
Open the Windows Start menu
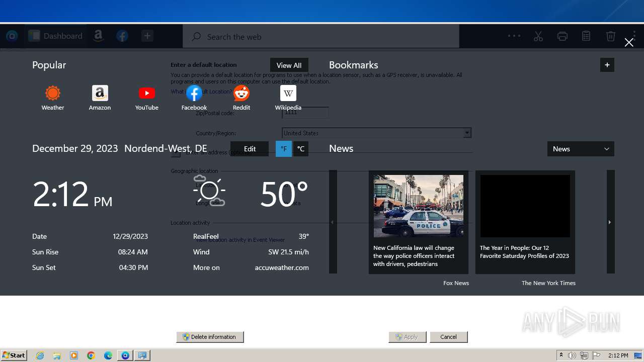coord(14,355)
